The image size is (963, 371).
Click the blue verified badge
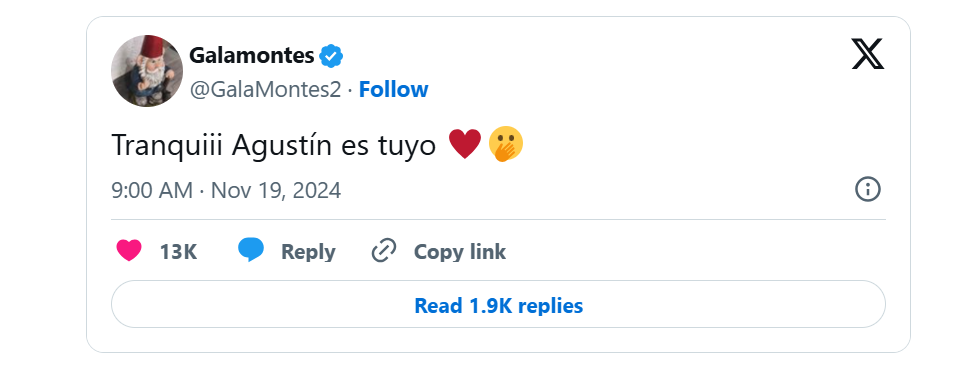pyautogui.click(x=331, y=57)
